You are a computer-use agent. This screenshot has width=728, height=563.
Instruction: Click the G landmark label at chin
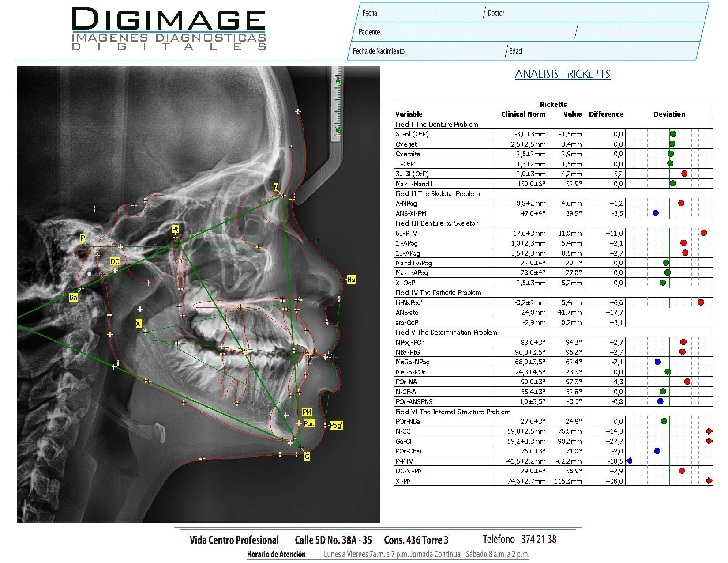coord(307,457)
